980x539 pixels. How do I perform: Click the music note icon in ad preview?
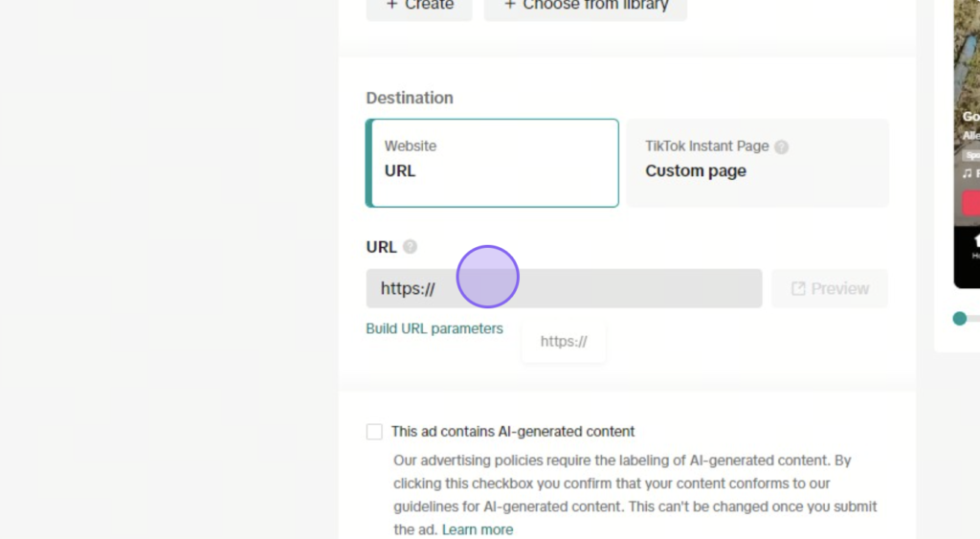click(x=967, y=174)
